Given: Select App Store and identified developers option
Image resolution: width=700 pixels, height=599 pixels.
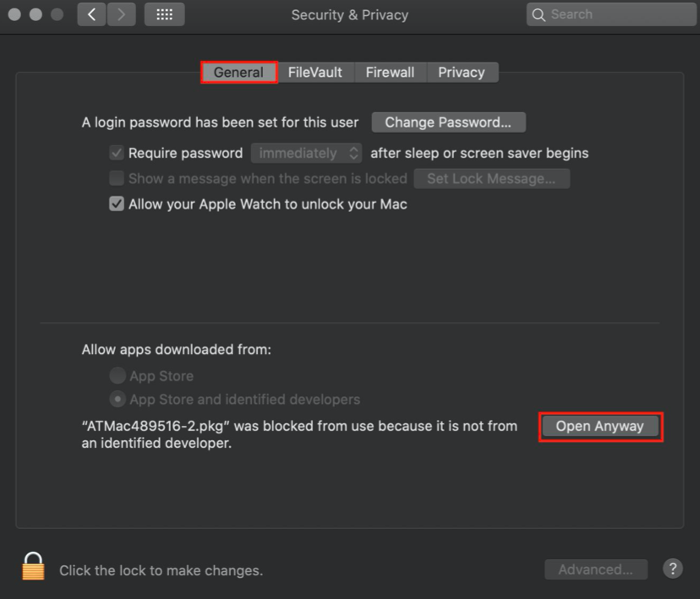Looking at the screenshot, I should (x=116, y=399).
